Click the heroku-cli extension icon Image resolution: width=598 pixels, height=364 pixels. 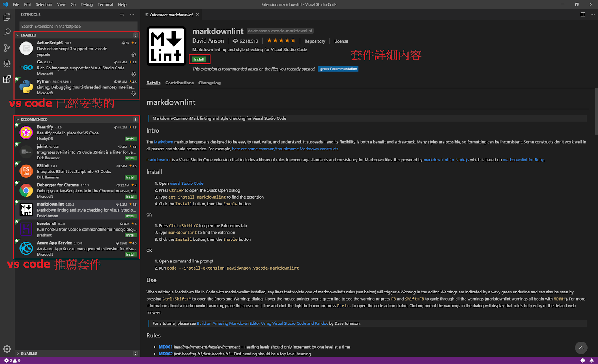point(26,229)
